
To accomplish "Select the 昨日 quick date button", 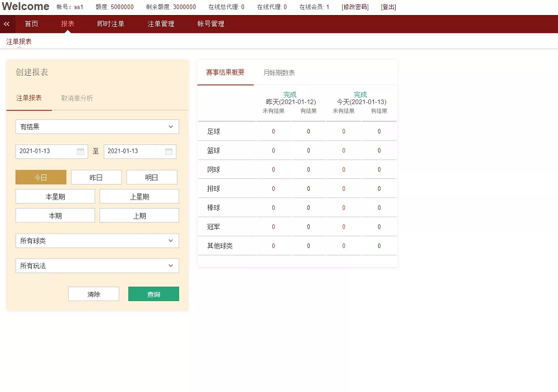I will [95, 177].
